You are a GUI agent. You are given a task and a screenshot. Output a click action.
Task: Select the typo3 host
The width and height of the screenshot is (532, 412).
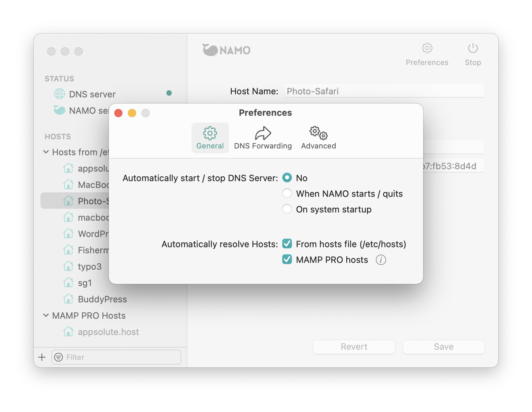click(x=90, y=266)
